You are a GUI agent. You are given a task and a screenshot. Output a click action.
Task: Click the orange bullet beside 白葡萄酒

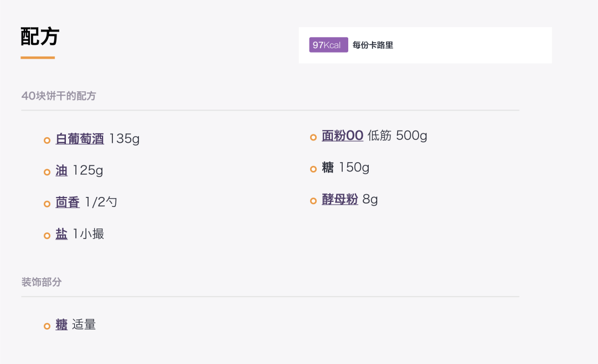click(47, 140)
